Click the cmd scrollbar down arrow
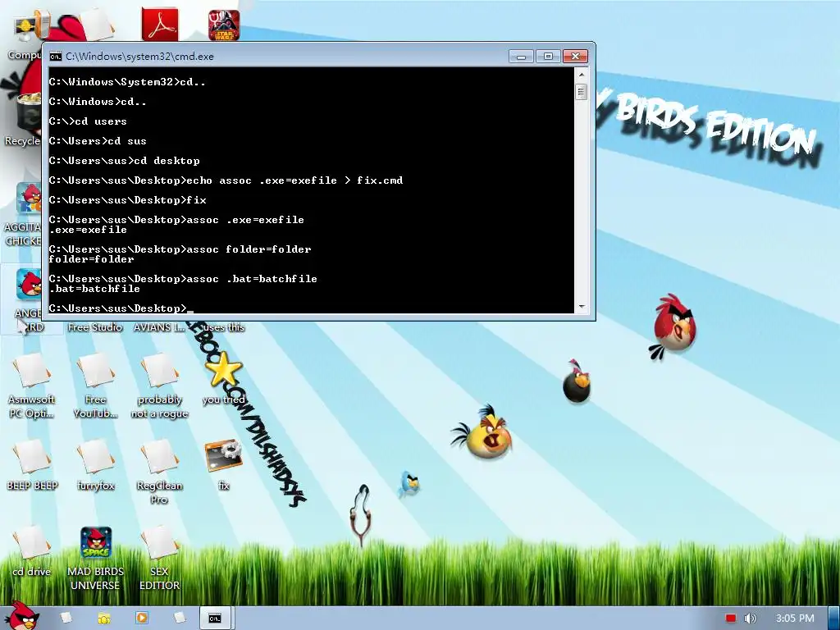This screenshot has height=630, width=840. (x=582, y=307)
